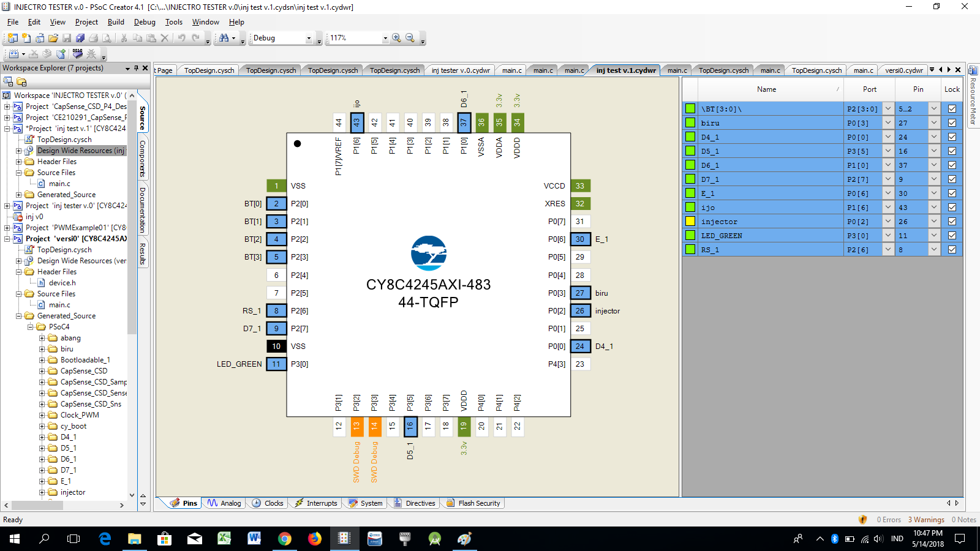Open the Build menu
980x551 pixels.
(116, 22)
